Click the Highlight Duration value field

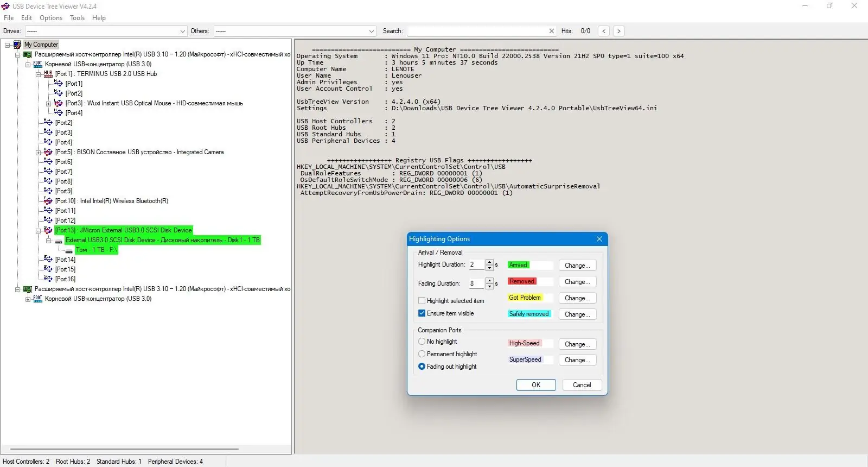tap(477, 265)
